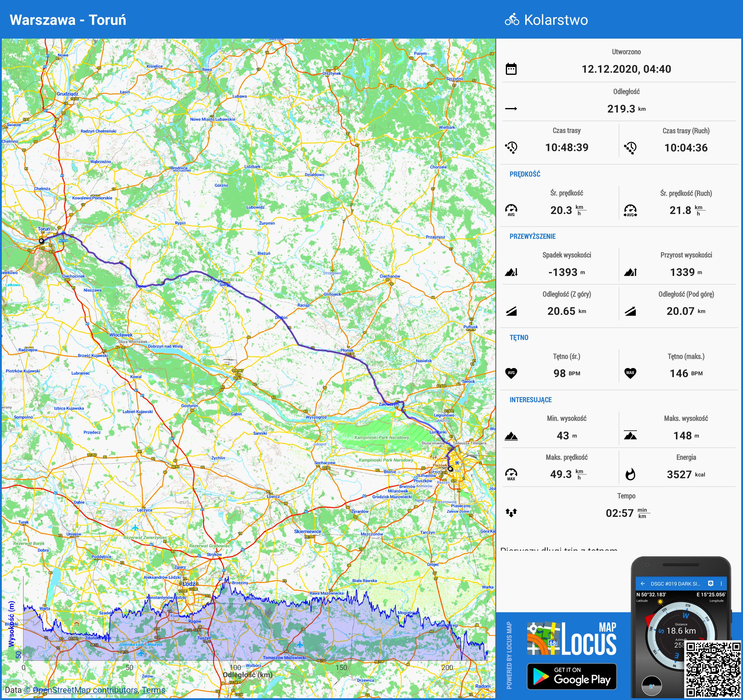This screenshot has height=700, width=743.
Task: Click the QR code image
Action: pyautogui.click(x=713, y=669)
